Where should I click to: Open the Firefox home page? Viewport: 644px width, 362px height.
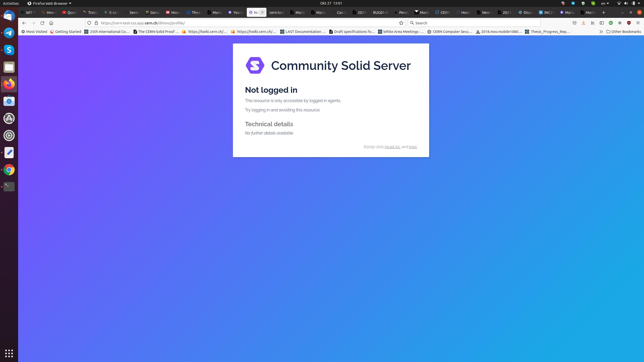pyautogui.click(x=51, y=23)
